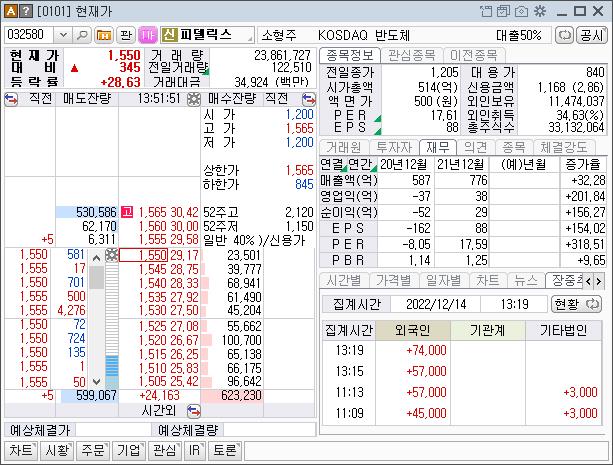This screenshot has height=465, width=613.
Task: Switch to the 이전종목 tab
Action: point(473,56)
